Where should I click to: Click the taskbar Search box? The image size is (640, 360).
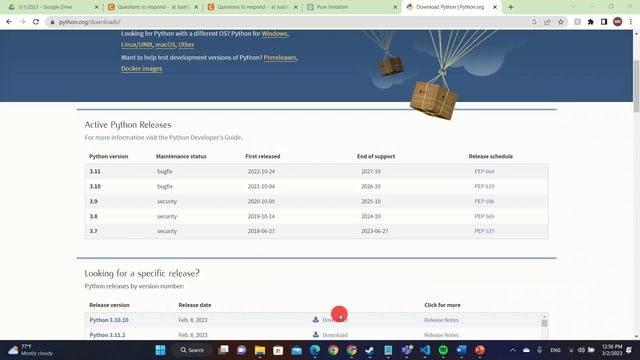(x=192, y=350)
